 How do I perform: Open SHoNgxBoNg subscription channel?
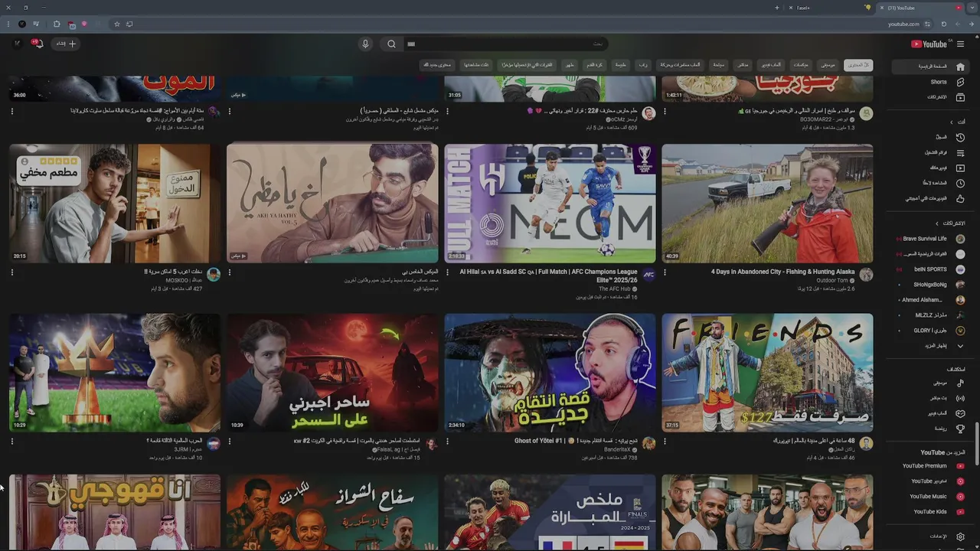click(x=930, y=285)
